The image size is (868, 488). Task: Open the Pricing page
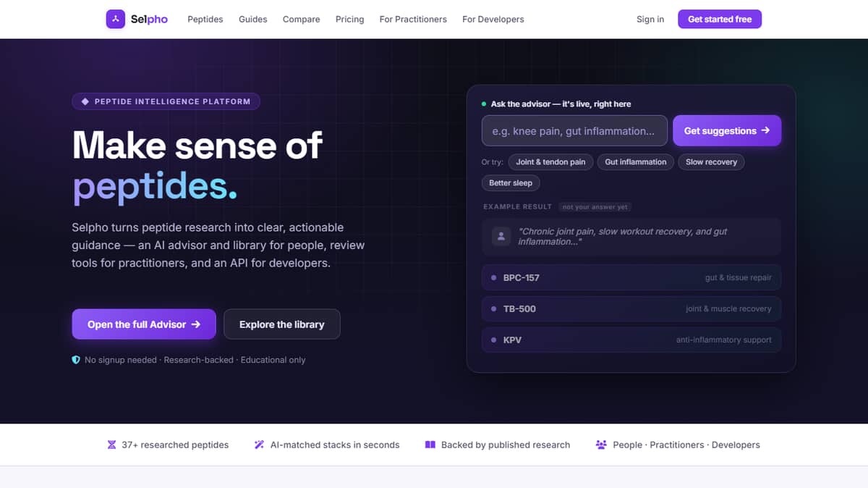350,20
